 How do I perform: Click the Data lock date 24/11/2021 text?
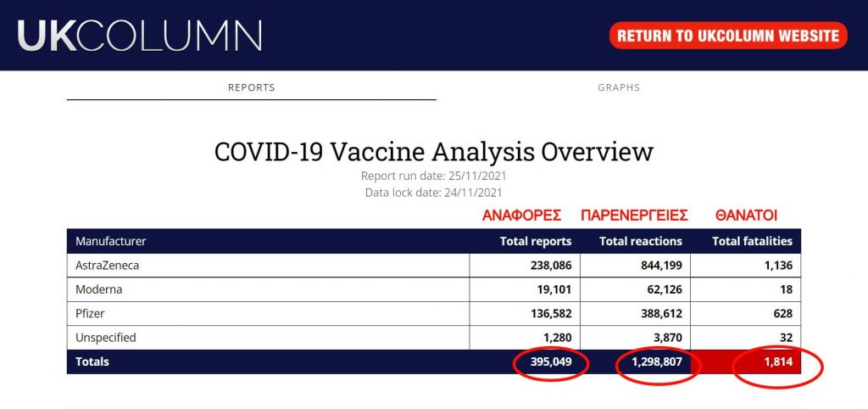pyautogui.click(x=434, y=193)
